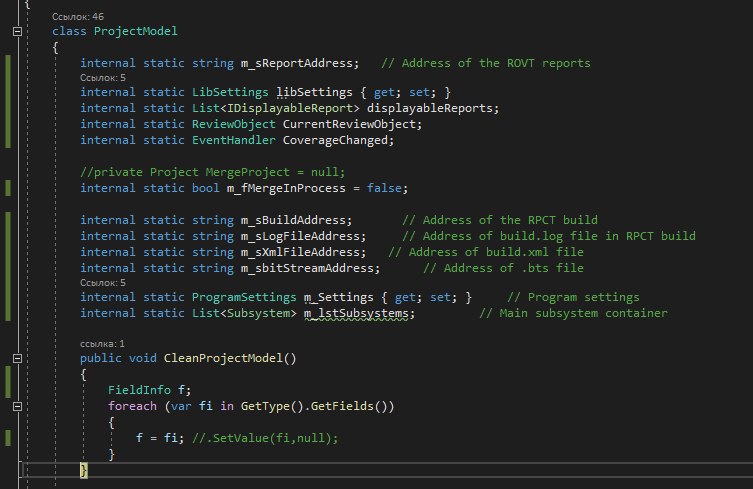Click the m_sBuildAddress field name

click(x=293, y=220)
